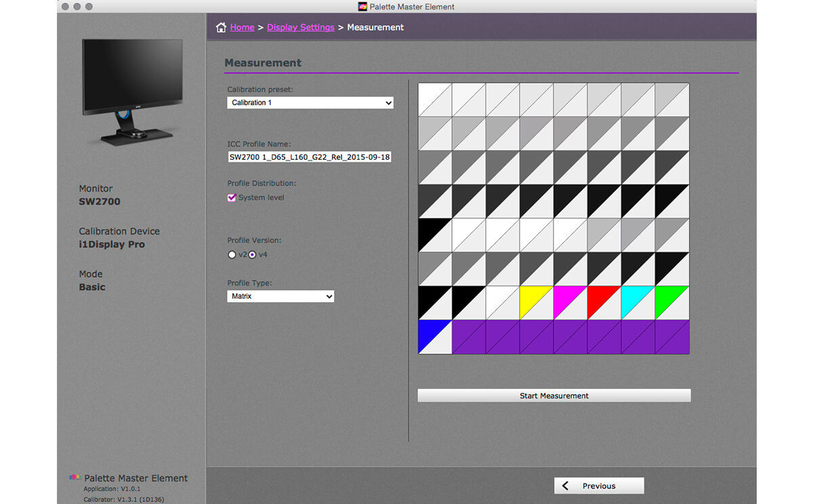Click the 'Measurement' breadcrumb text

375,27
